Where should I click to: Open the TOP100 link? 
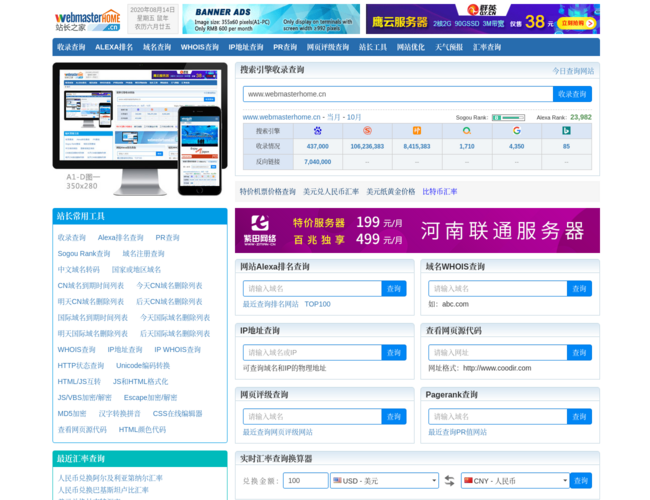click(318, 304)
